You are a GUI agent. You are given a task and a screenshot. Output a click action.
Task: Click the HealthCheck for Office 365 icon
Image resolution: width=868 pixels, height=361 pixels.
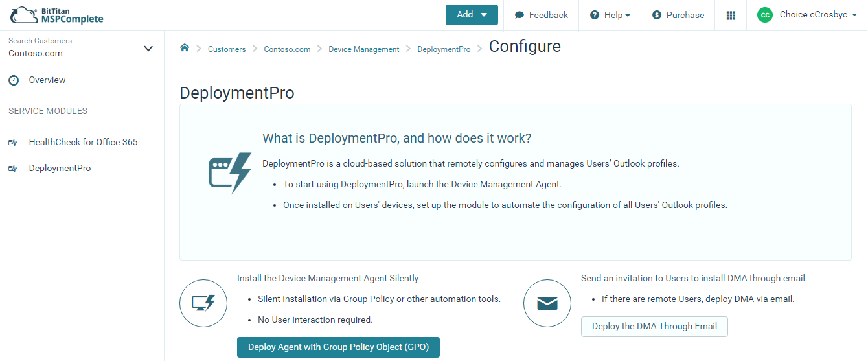coord(13,143)
